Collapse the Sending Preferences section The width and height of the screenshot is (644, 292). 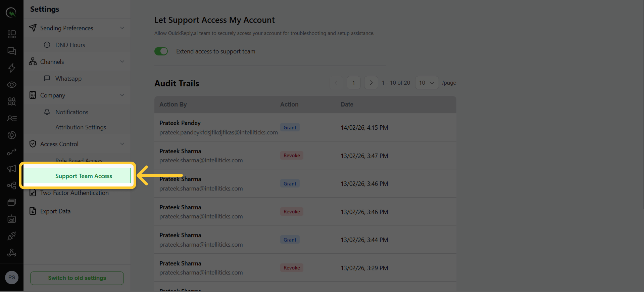click(x=122, y=28)
